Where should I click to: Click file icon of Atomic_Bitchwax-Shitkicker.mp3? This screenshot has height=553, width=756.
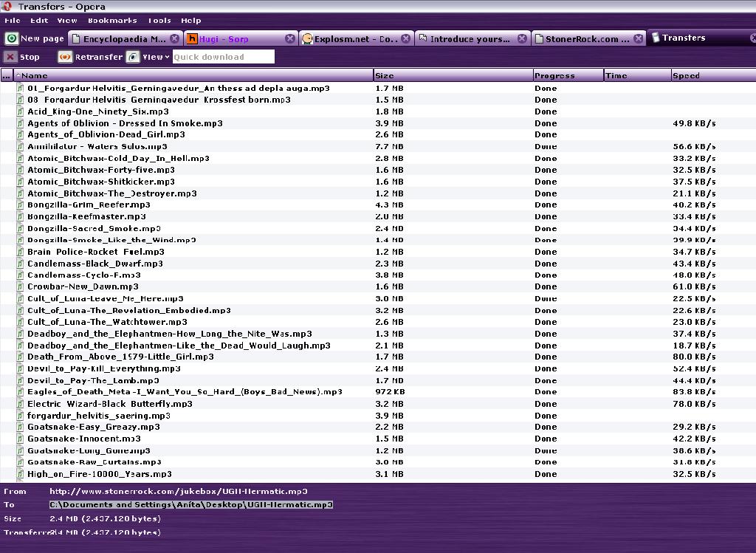click(20, 182)
